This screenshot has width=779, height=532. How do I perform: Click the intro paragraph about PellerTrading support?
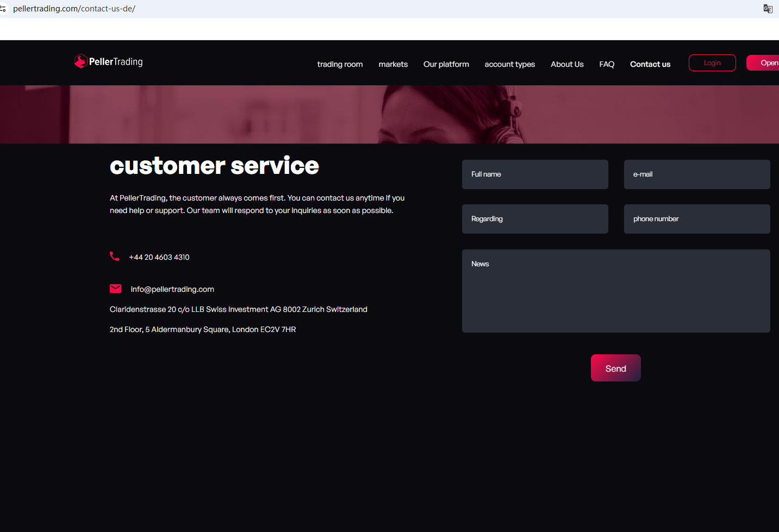pyautogui.click(x=257, y=204)
